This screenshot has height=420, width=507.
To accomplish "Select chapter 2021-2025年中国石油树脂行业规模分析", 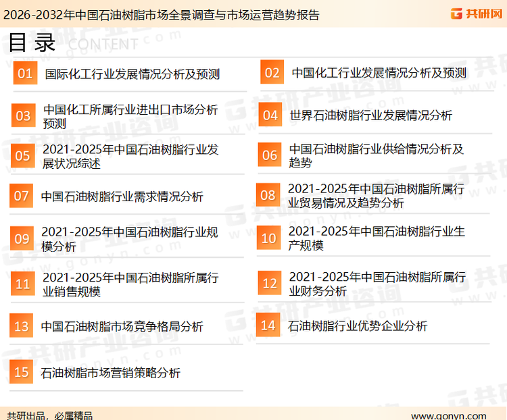I will [130, 239].
